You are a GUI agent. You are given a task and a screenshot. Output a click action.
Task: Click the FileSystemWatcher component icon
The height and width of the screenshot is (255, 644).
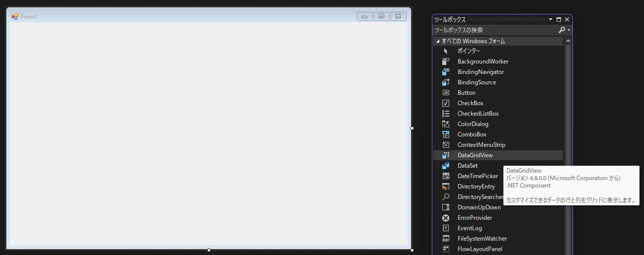pos(446,239)
